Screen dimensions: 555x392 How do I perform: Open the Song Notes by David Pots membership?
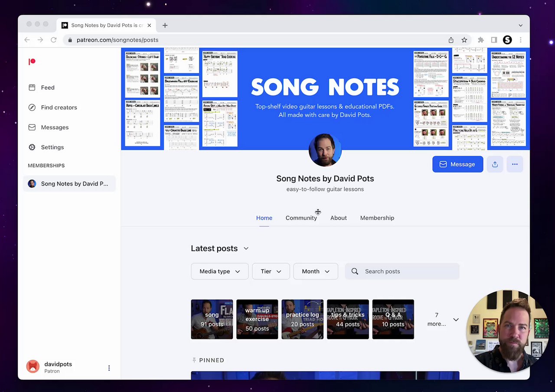(x=69, y=184)
